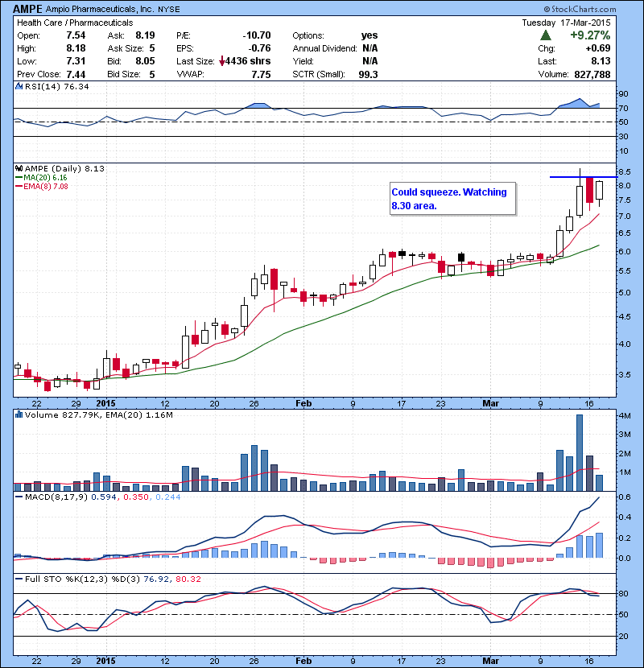
Task: Click the Options value yes
Action: coord(369,35)
